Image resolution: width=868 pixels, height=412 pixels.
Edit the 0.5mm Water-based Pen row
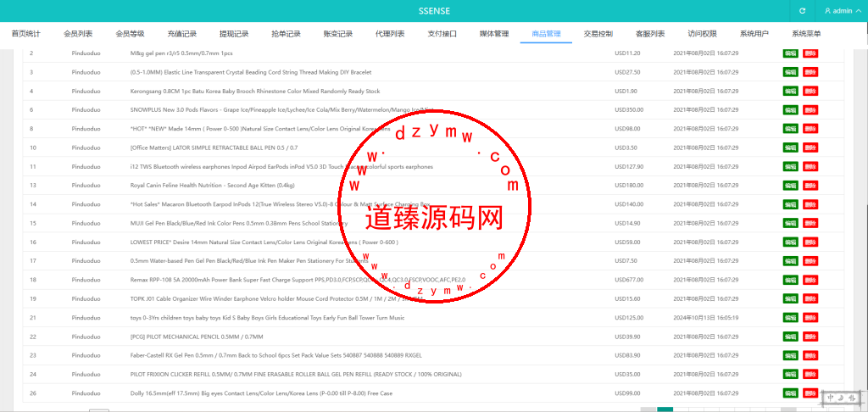pyautogui.click(x=791, y=261)
